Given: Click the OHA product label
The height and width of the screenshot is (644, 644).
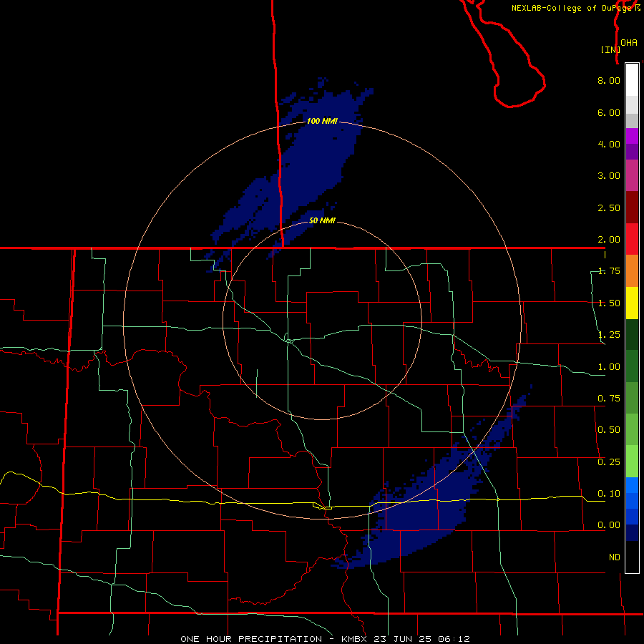Looking at the screenshot, I should (629, 43).
